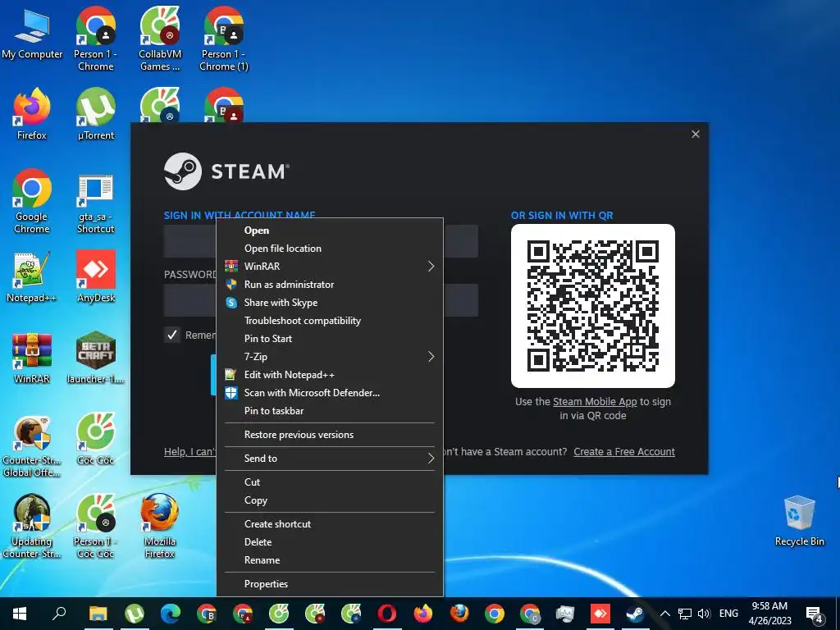
Task: Show hidden system tray icons chevron
Action: (664, 614)
